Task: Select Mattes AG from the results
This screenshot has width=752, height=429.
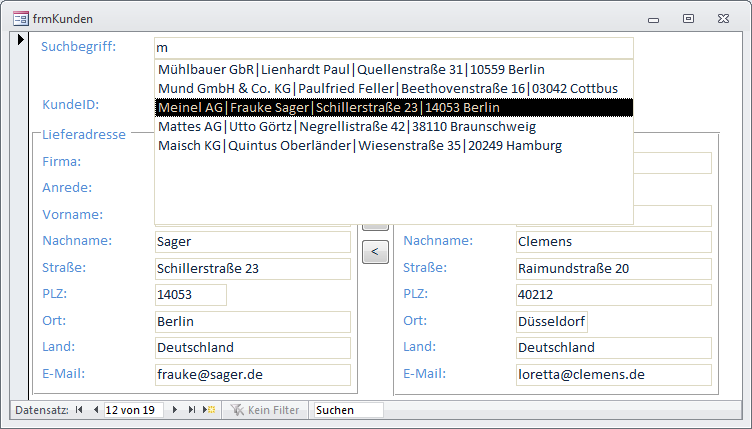Action: [x=346, y=127]
